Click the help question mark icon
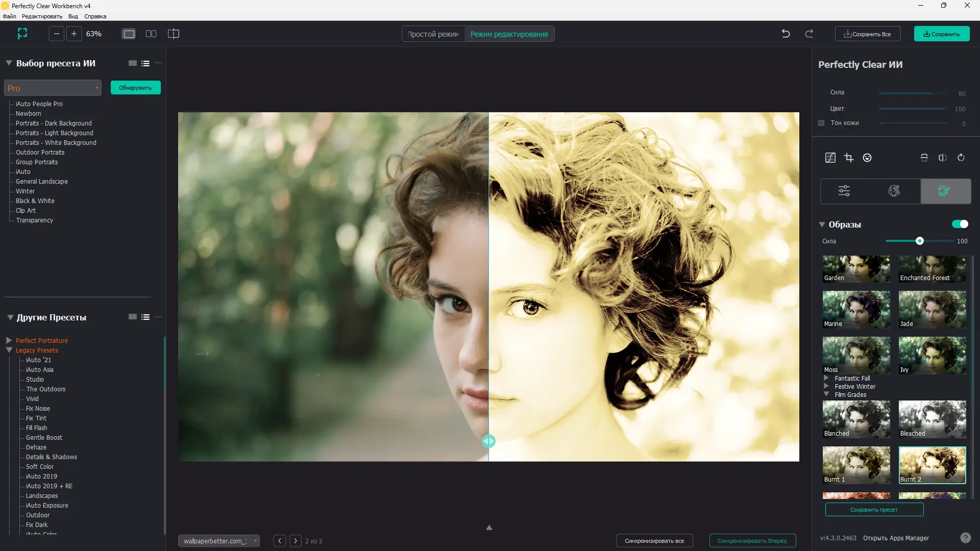The image size is (980, 551). 965,538
